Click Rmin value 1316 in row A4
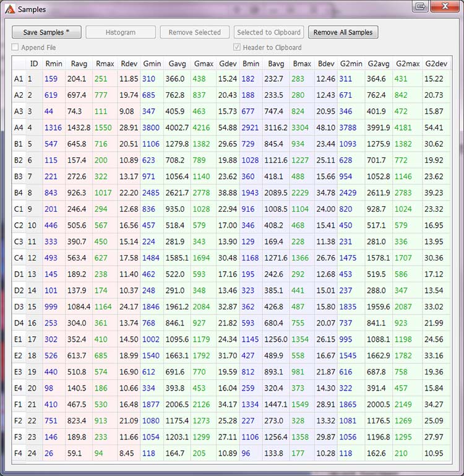 53,128
